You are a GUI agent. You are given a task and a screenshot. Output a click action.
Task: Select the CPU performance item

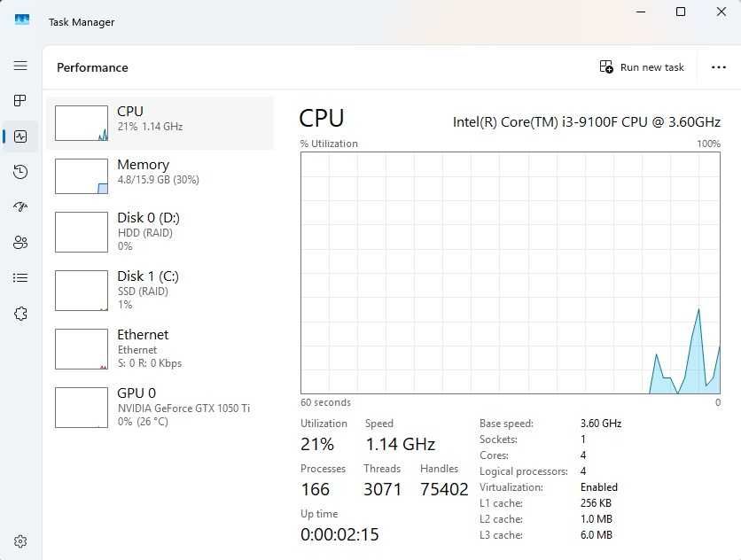coord(160,122)
